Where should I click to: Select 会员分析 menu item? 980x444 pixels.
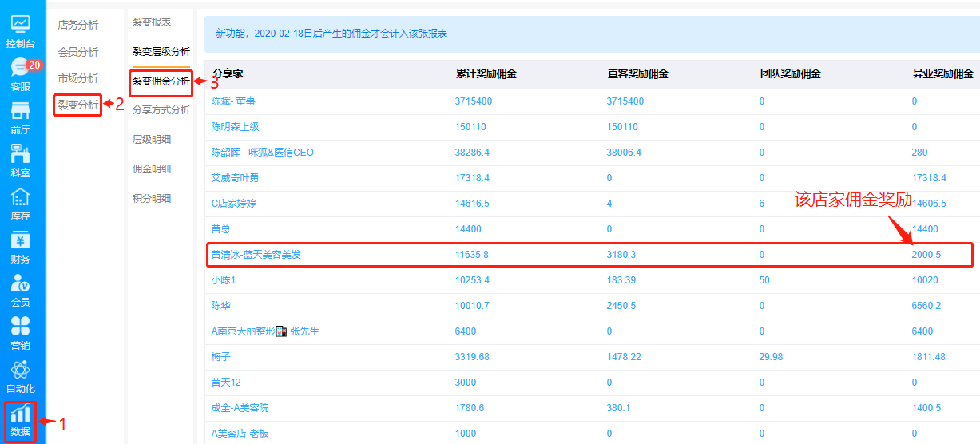coord(78,52)
